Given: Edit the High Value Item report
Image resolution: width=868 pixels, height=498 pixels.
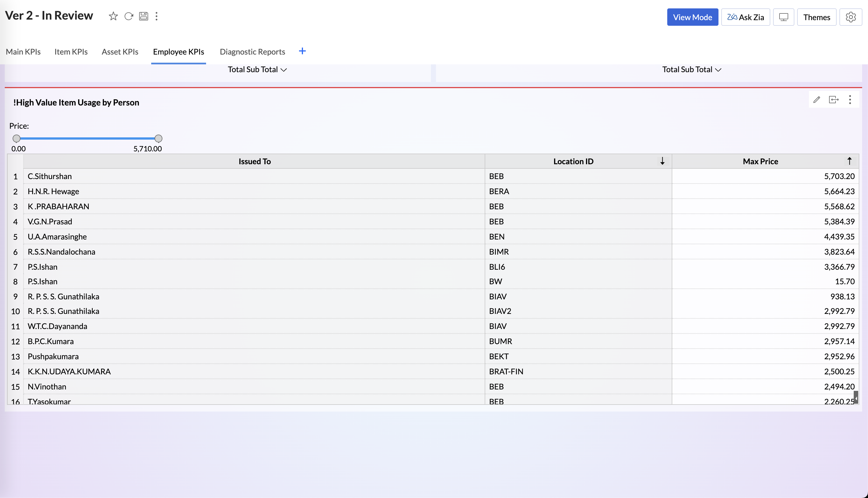Looking at the screenshot, I should (x=817, y=100).
